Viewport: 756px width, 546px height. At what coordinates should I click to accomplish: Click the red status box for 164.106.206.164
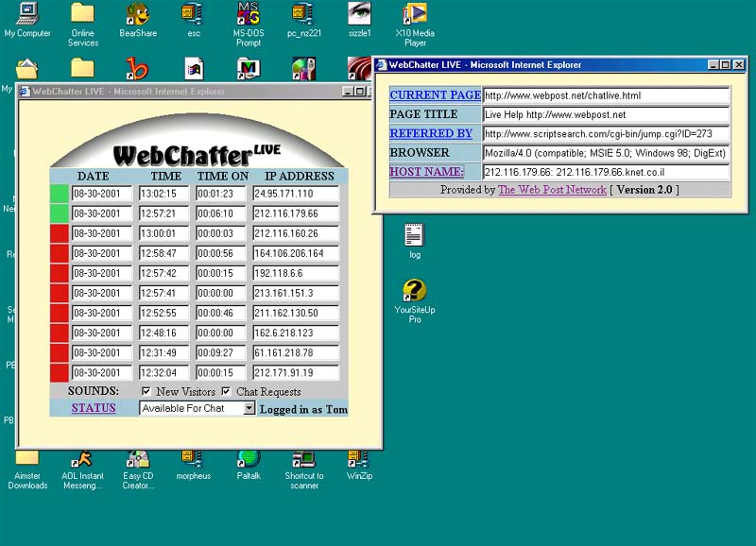[x=60, y=253]
